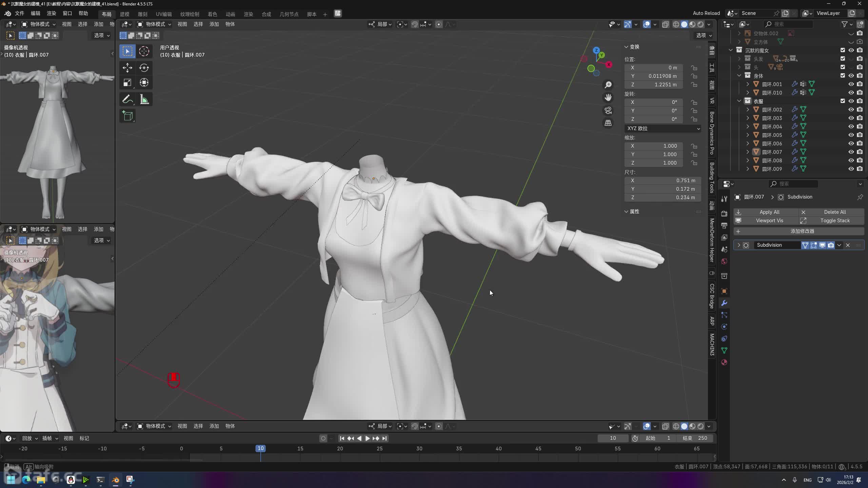Screen dimensions: 868x488
Task: Select the Scale tool icon
Action: (x=127, y=83)
